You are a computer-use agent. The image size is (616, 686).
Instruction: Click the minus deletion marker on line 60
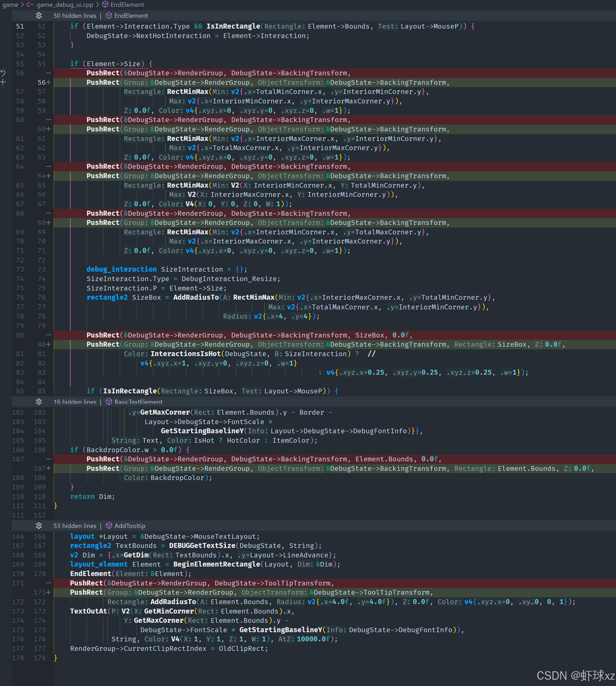48,119
